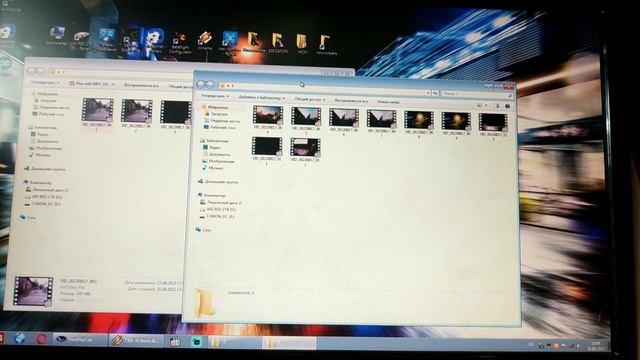Click Воспроизвести все in rear window toolbar
The height and width of the screenshot is (360, 640).
tap(141, 85)
